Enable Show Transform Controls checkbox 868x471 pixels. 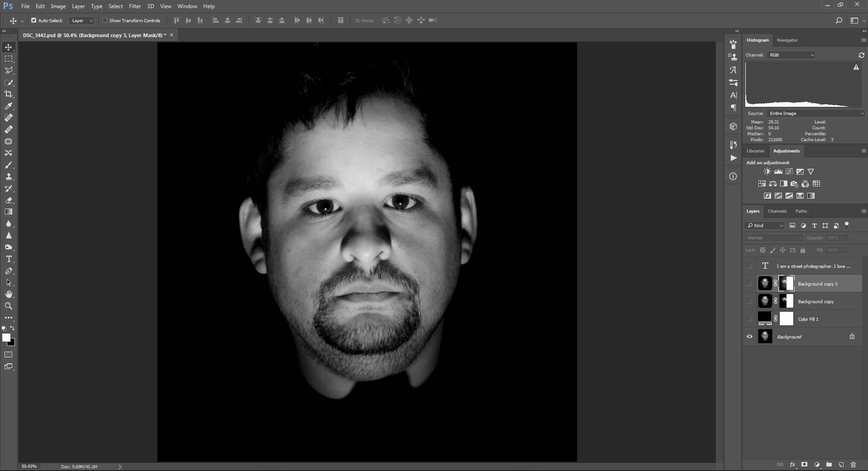(x=105, y=20)
